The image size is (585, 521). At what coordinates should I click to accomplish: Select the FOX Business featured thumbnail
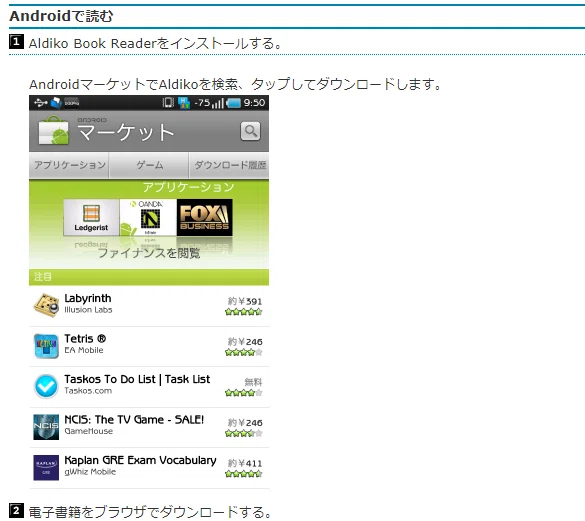[204, 218]
